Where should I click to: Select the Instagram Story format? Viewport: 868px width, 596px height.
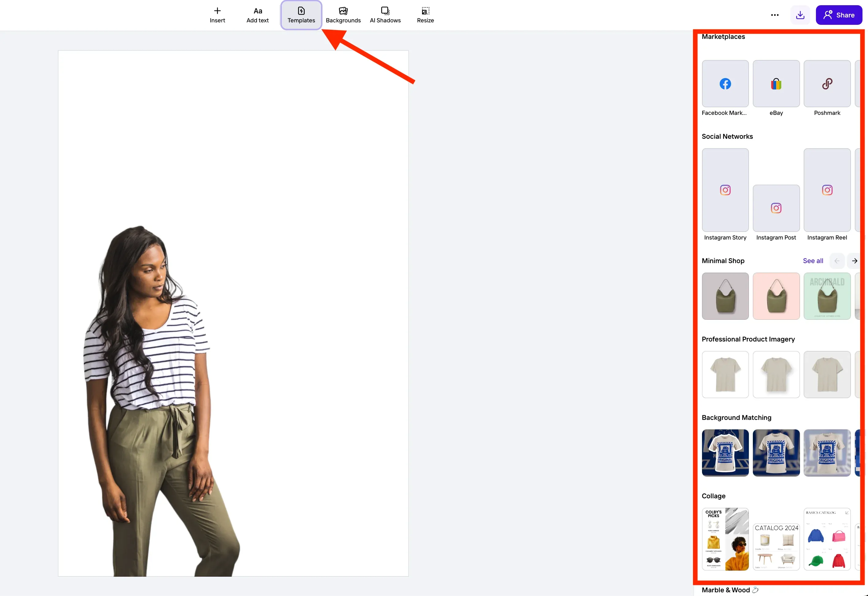pos(725,190)
